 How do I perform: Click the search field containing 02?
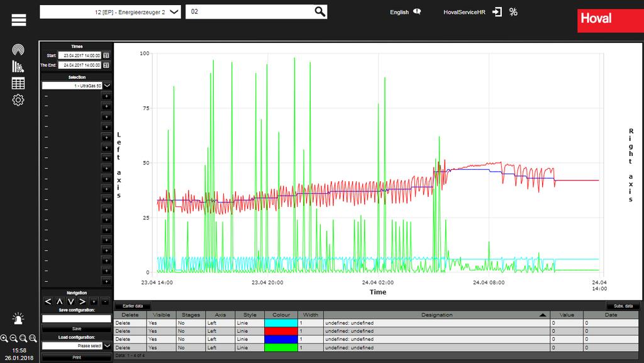click(250, 11)
